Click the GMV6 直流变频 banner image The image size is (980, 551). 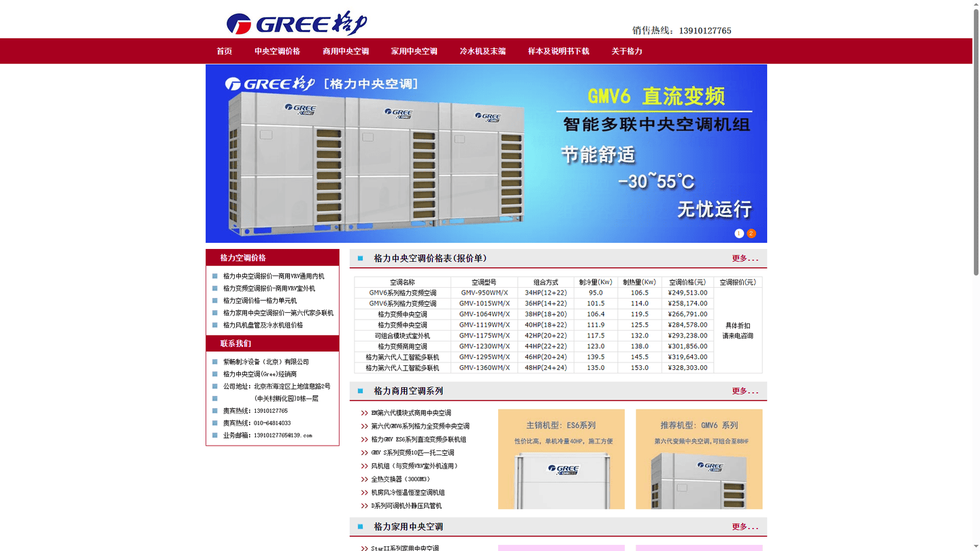486,154
